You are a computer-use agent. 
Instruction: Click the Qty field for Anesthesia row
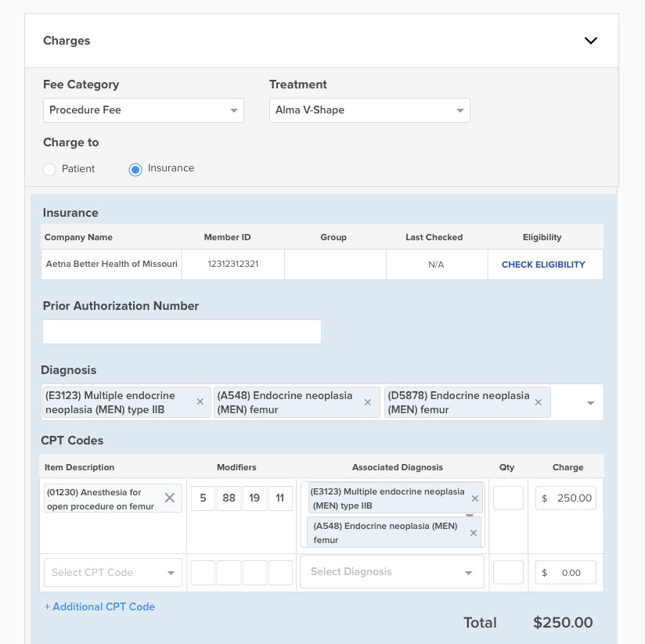[x=508, y=498]
